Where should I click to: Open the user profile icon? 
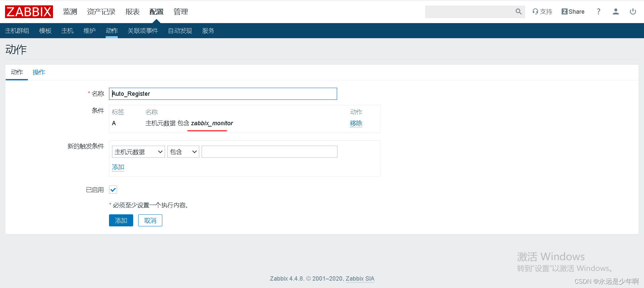pyautogui.click(x=615, y=12)
